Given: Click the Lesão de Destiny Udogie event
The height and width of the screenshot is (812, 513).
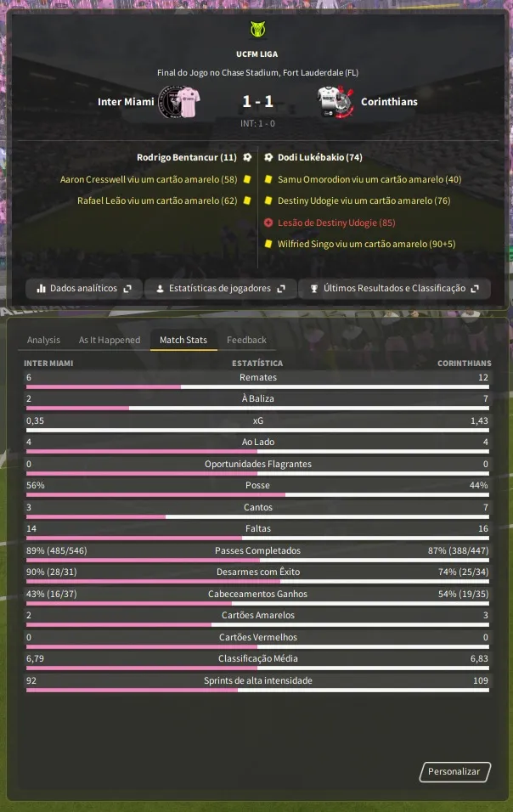Looking at the screenshot, I should pos(336,223).
